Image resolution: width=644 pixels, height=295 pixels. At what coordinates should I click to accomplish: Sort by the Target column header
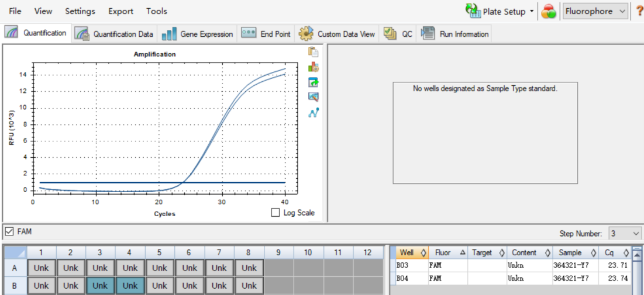click(x=487, y=253)
